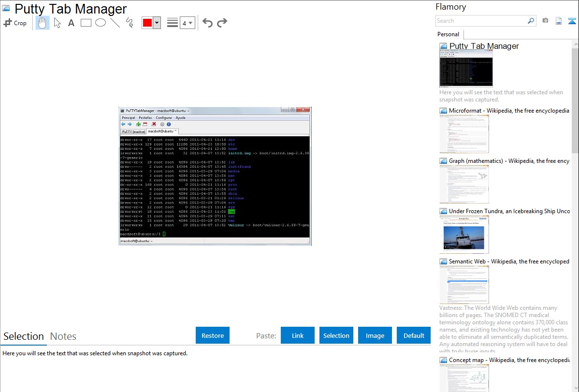Screen dimensions: 579x392
Task: Open the Semantic Web snapshot thumbnail
Action: [464, 285]
